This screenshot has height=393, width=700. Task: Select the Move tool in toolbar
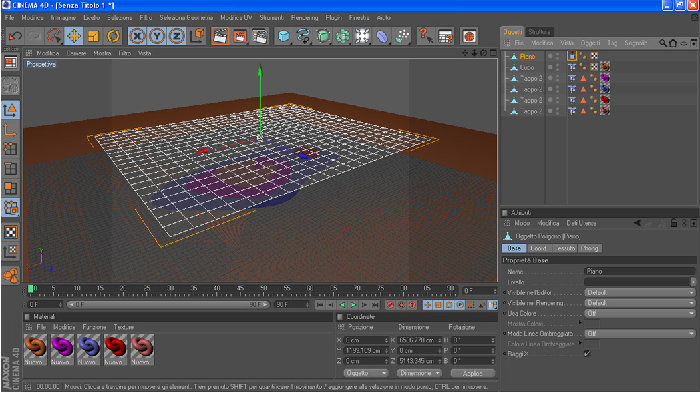74,36
